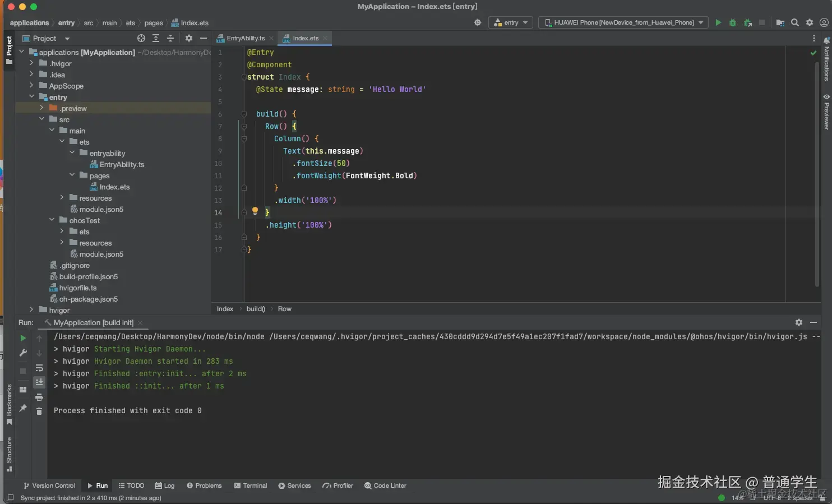Viewport: 832px width, 504px height.
Task: Click the trash icon to clear run output
Action: click(x=39, y=411)
